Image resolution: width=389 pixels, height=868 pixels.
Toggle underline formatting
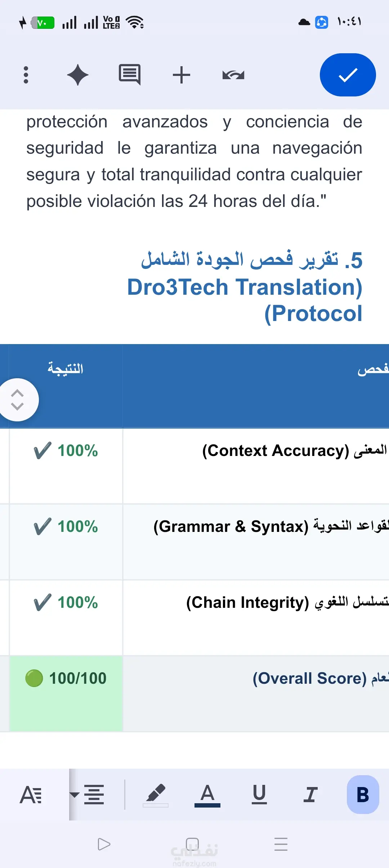pos(259,795)
